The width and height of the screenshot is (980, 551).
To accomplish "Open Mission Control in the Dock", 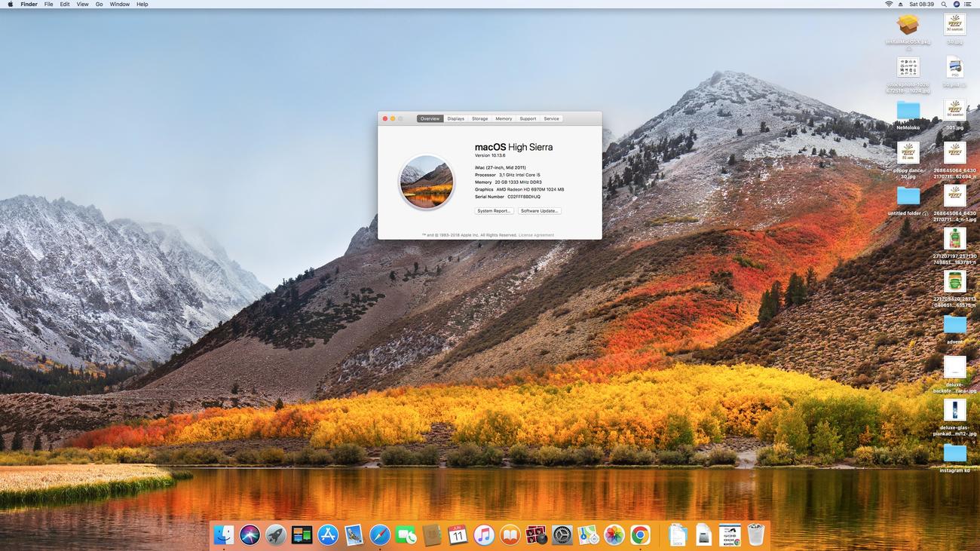I will click(x=302, y=535).
